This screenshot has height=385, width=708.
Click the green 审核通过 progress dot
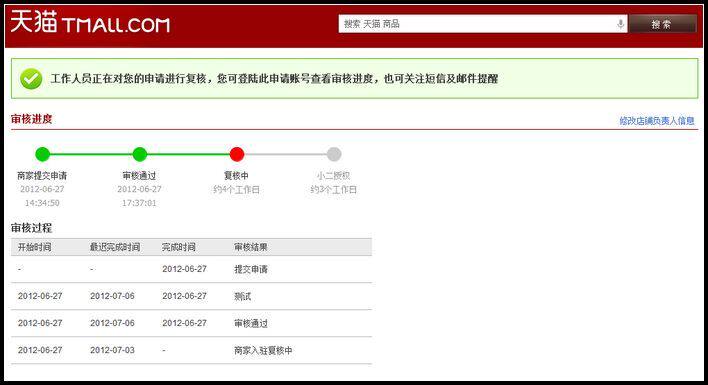click(140, 154)
